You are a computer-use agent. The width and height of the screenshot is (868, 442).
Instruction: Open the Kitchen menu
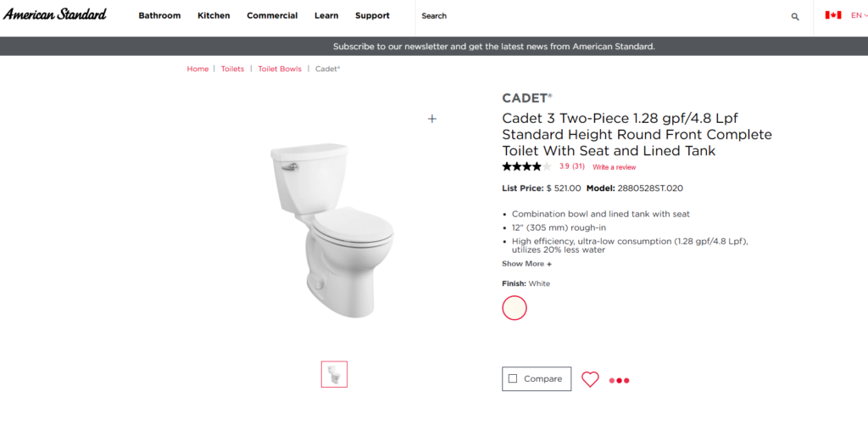[x=214, y=15]
